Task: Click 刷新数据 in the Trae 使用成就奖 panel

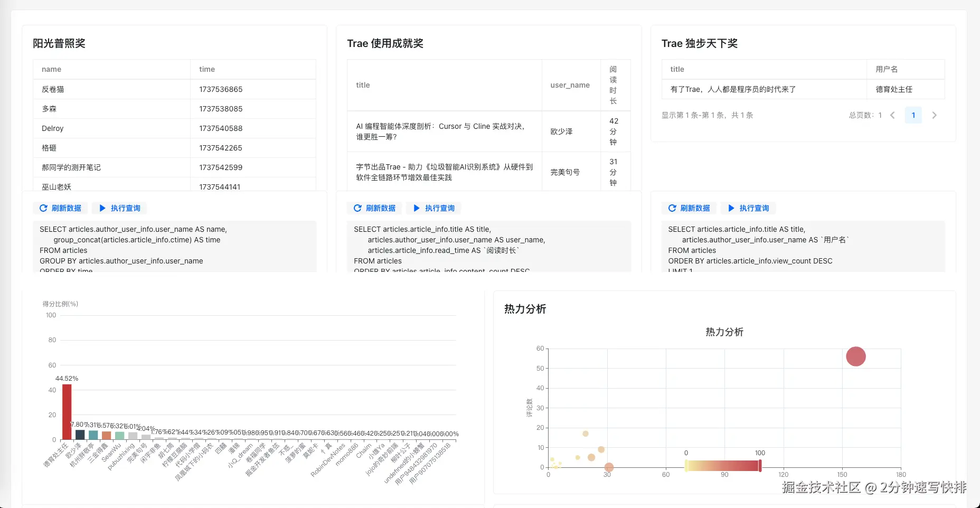Action: pyautogui.click(x=375, y=208)
